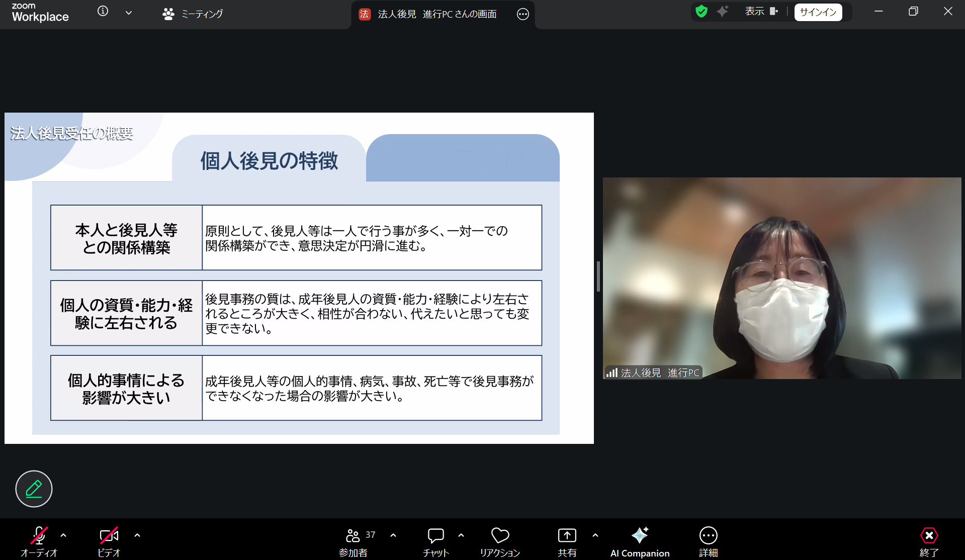
Task: Expand audio options arrow
Action: pos(63,536)
